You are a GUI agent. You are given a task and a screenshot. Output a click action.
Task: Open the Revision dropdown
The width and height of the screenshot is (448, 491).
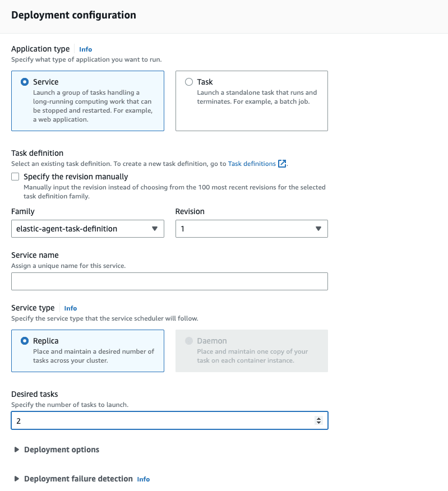point(251,229)
